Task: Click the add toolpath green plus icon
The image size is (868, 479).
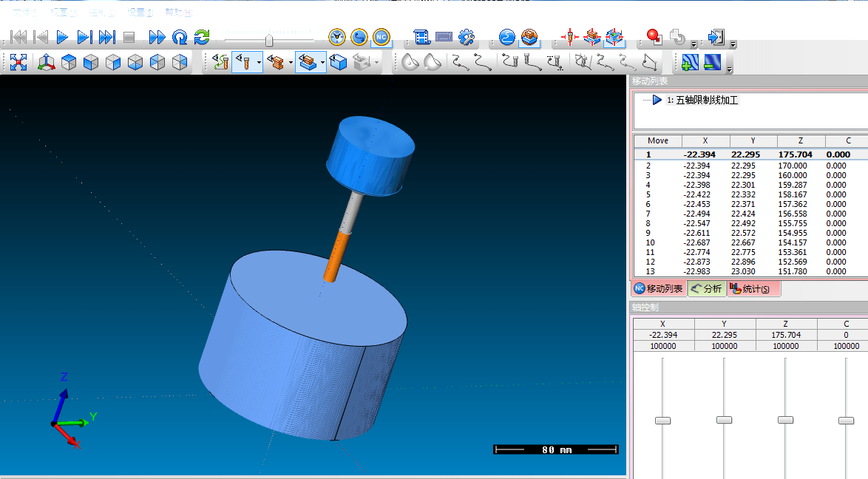Action: point(690,63)
